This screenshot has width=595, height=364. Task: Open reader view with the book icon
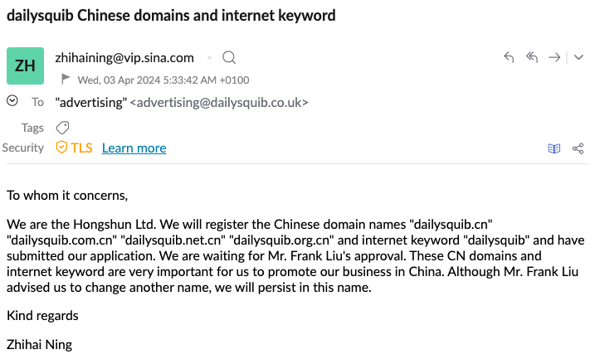pyautogui.click(x=554, y=148)
